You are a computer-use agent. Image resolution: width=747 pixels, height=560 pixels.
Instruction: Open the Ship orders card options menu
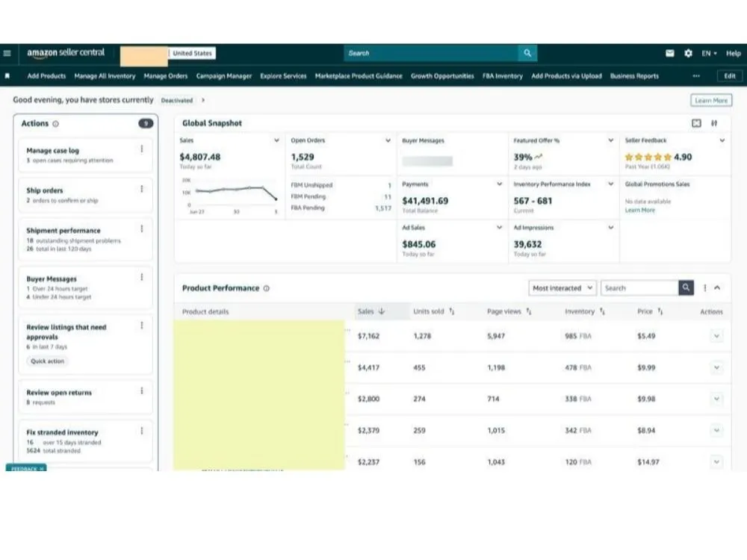pos(141,189)
